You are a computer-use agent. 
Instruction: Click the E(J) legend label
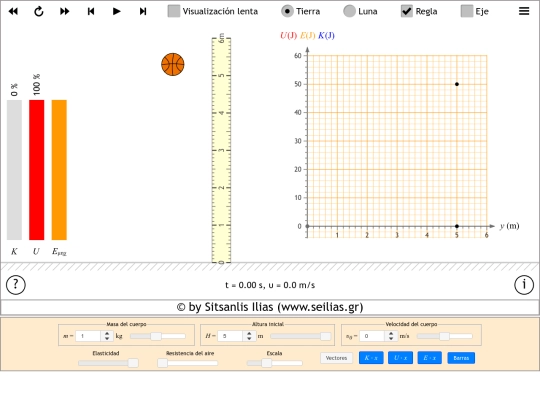pos(308,35)
